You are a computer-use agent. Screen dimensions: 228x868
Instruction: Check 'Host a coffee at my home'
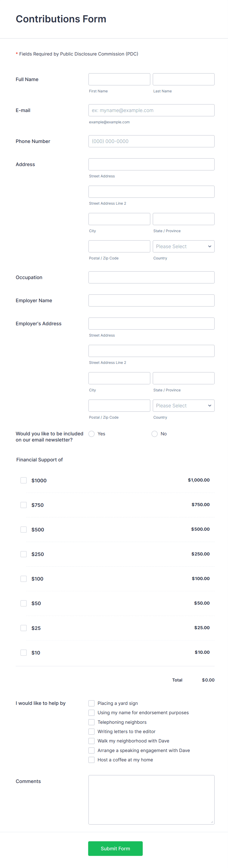coord(91,759)
